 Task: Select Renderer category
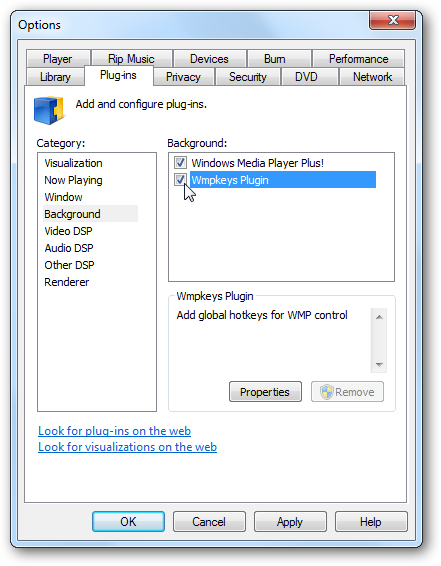[x=66, y=282]
